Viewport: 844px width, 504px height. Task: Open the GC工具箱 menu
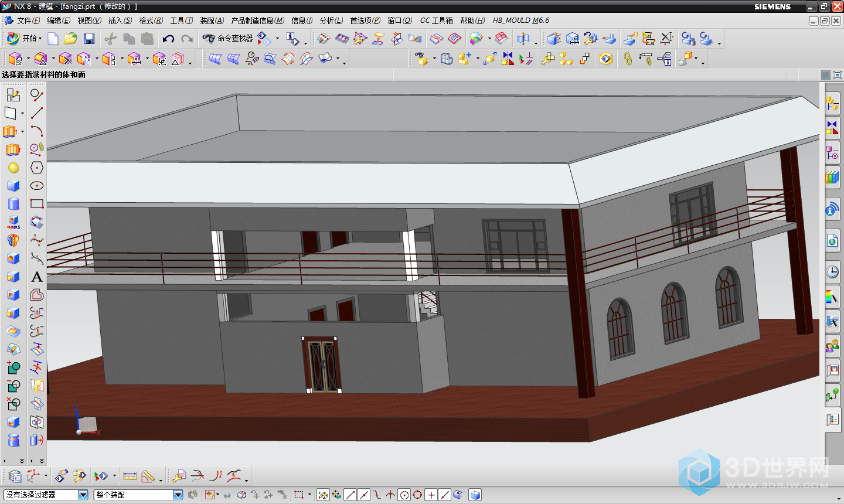tap(437, 21)
